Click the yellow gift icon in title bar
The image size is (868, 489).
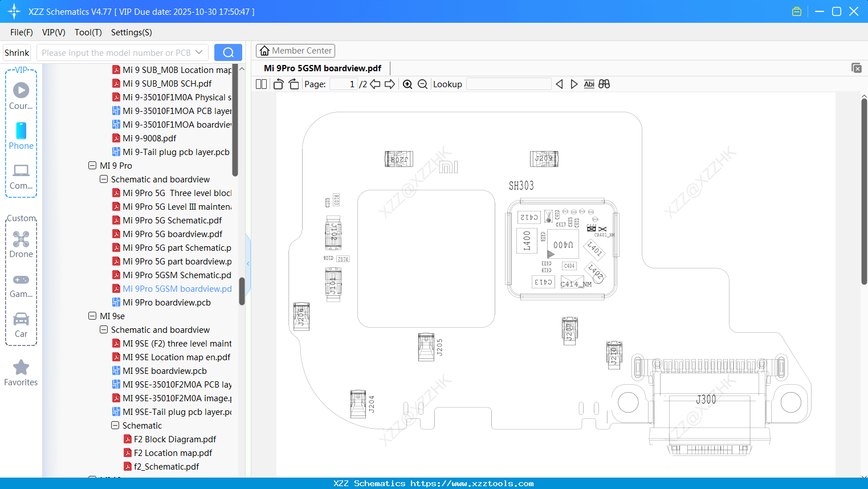(797, 11)
